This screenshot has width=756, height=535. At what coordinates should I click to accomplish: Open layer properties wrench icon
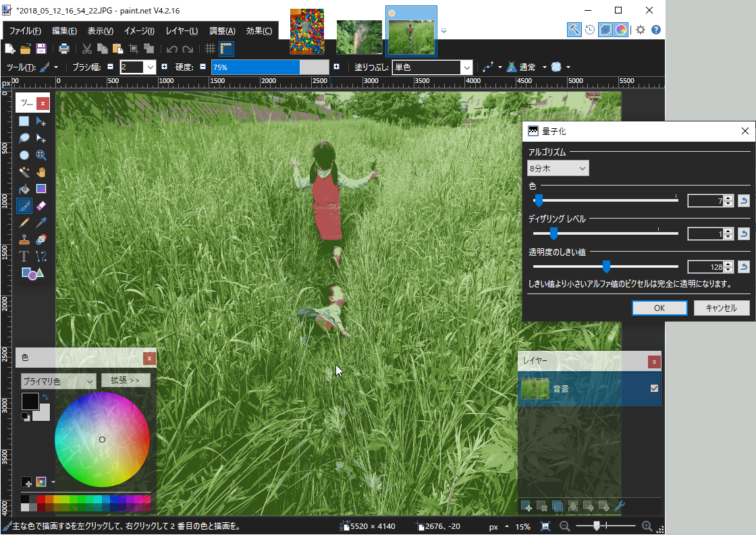[x=620, y=506]
